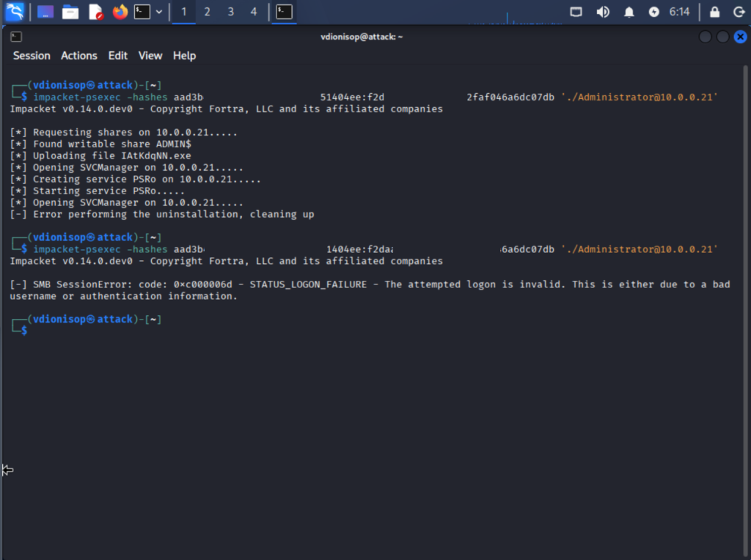Click the show desktop panel icon
The width and height of the screenshot is (751, 560).
click(x=45, y=12)
